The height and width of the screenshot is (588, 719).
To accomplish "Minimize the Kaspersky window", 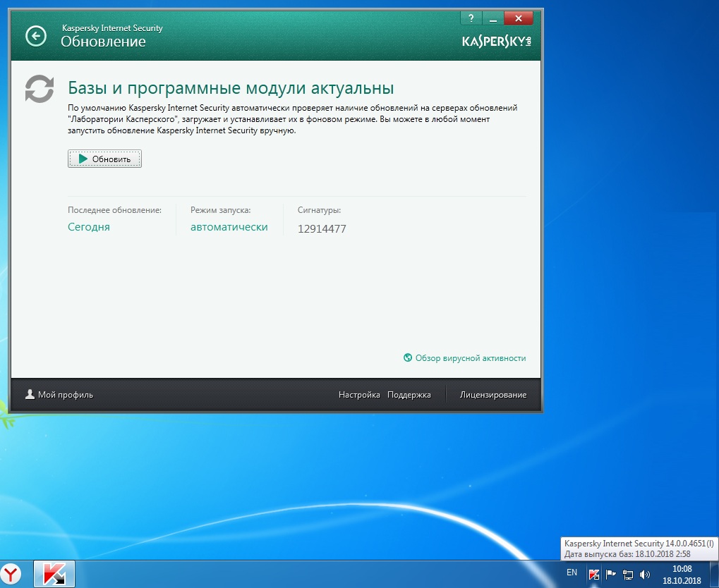I will tap(493, 18).
